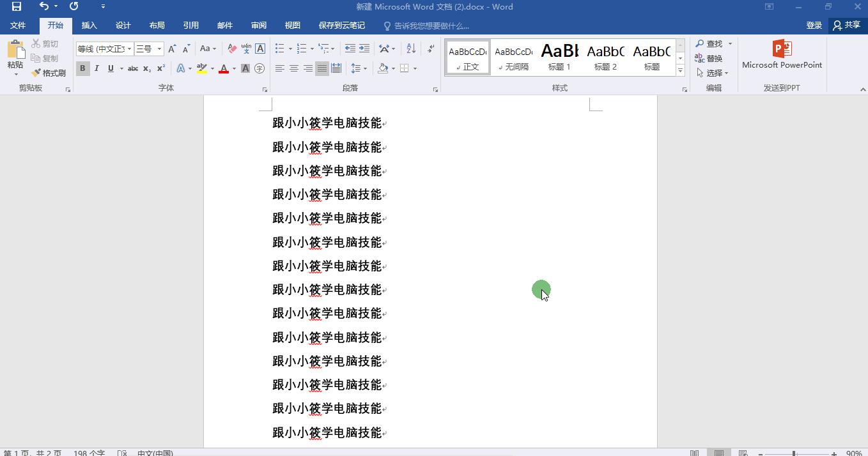Toggle italic formatting
868x456 pixels.
click(97, 68)
